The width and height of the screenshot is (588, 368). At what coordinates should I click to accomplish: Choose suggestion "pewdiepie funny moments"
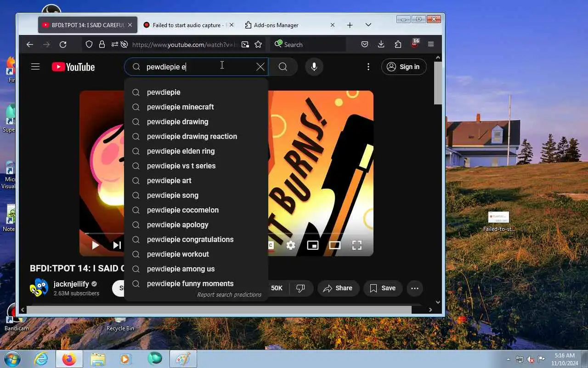196,283
